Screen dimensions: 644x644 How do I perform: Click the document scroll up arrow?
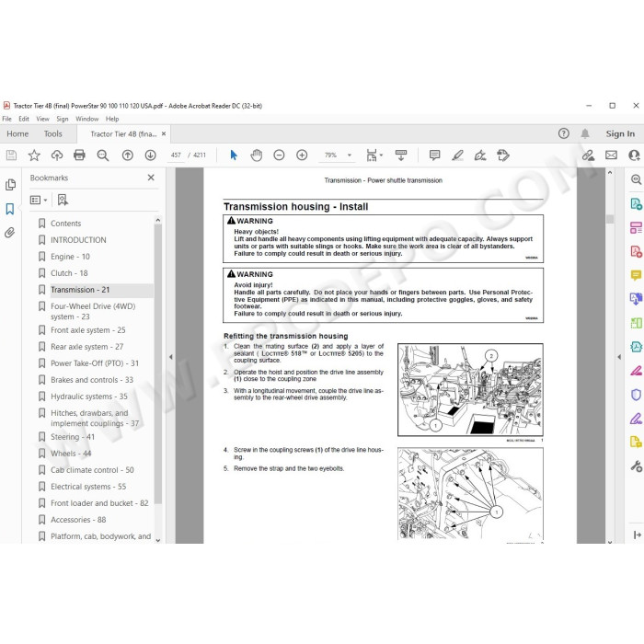610,173
